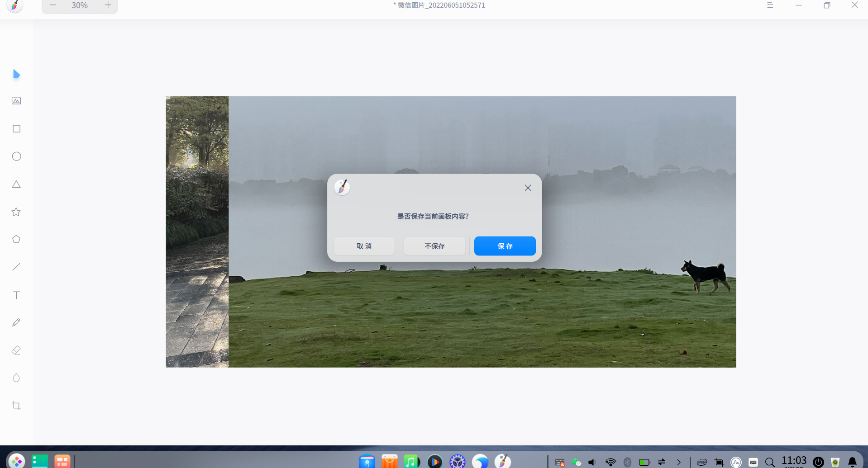Choose the import picture tool
868x468 pixels.
click(x=16, y=101)
